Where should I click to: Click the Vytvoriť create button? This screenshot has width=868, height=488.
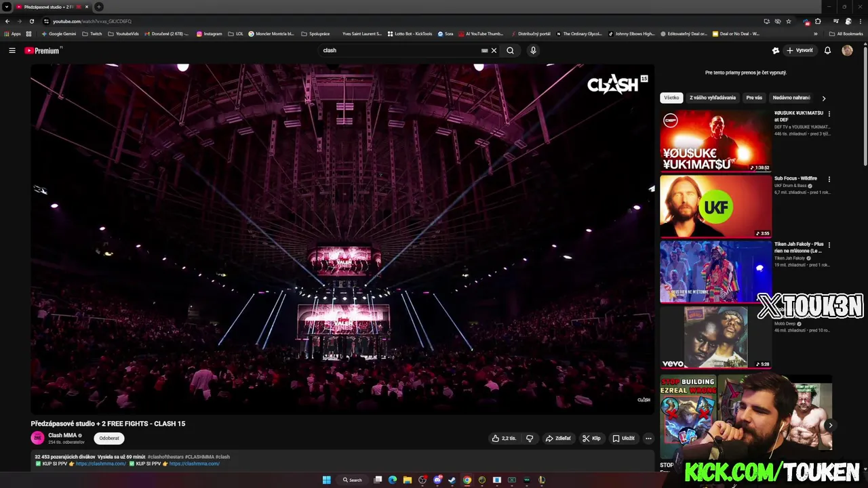pyautogui.click(x=800, y=50)
